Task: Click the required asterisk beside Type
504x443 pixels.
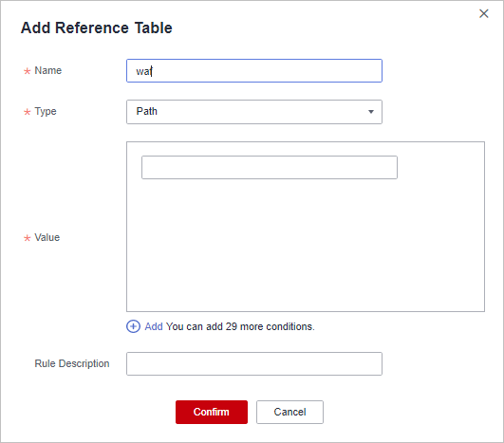Action: [x=27, y=112]
